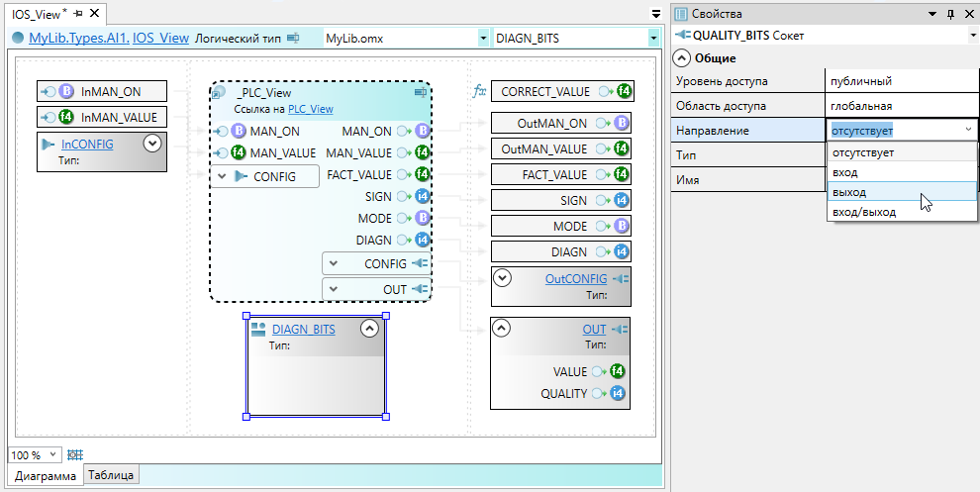
Task: Collapse the Общие properties section
Action: click(x=683, y=57)
